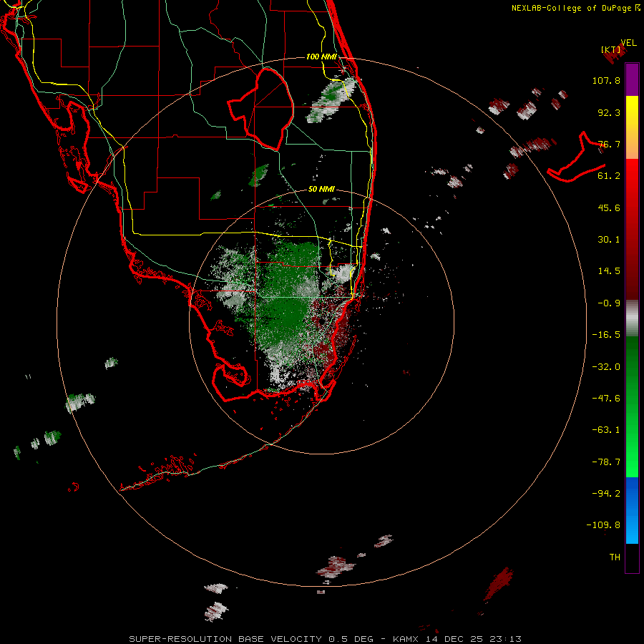Click the 92.3 velocity scale value
Image resolution: width=644 pixels, height=644 pixels.
[609, 112]
